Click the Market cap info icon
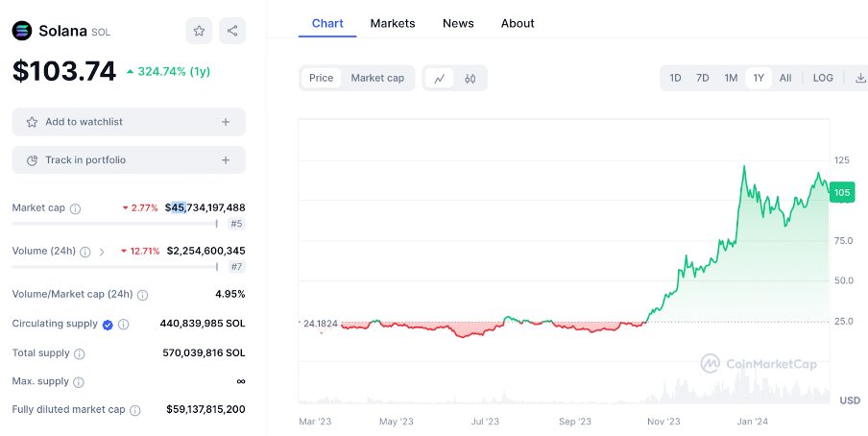Screen dimensions: 868x436 (x=76, y=208)
